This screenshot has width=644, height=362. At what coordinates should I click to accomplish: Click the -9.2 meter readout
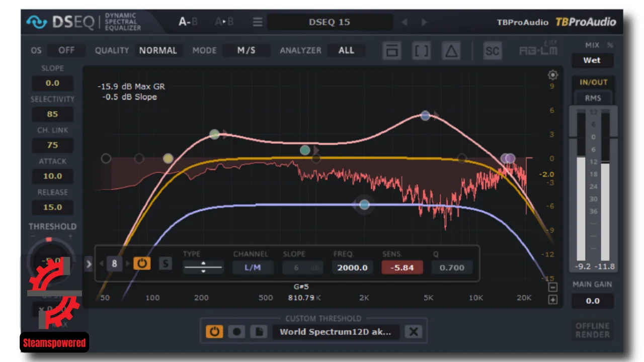pos(582,267)
